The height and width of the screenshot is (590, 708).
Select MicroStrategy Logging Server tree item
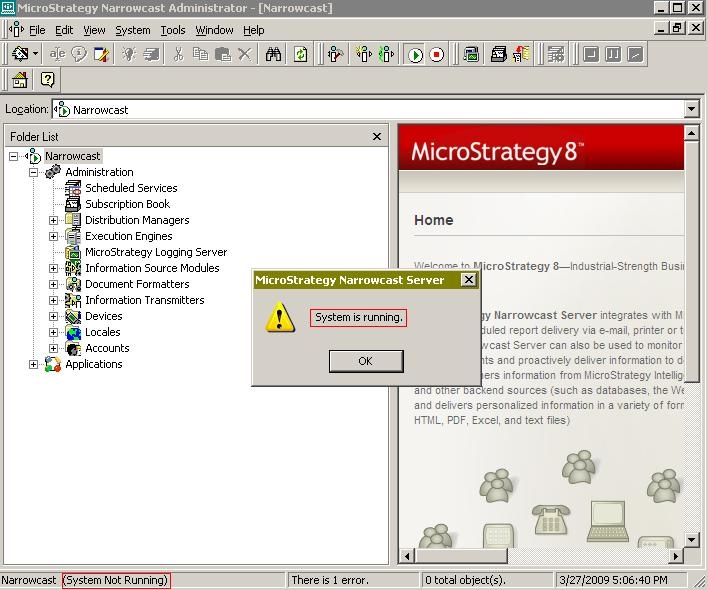(x=156, y=252)
